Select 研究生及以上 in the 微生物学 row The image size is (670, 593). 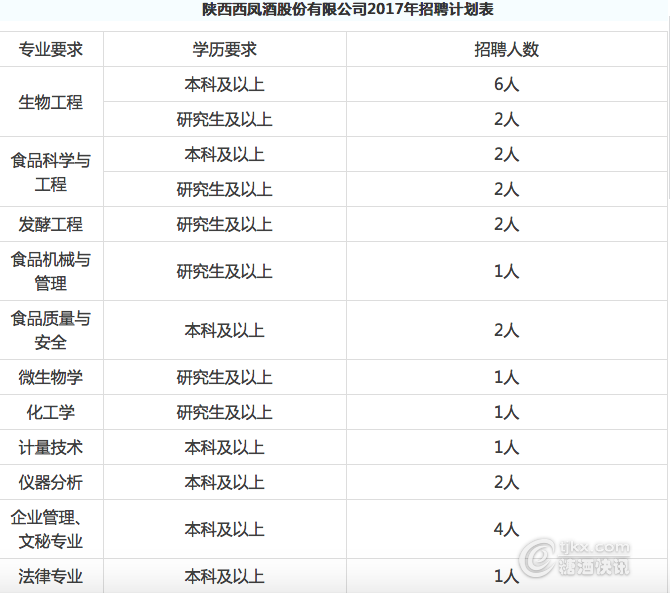coord(224,377)
